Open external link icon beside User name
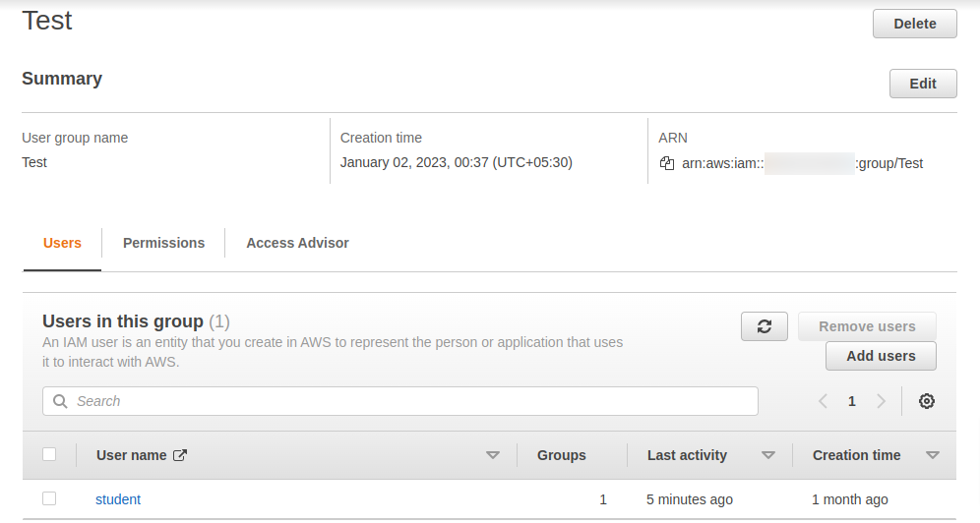Image resolution: width=980 pixels, height=523 pixels. 180,455
